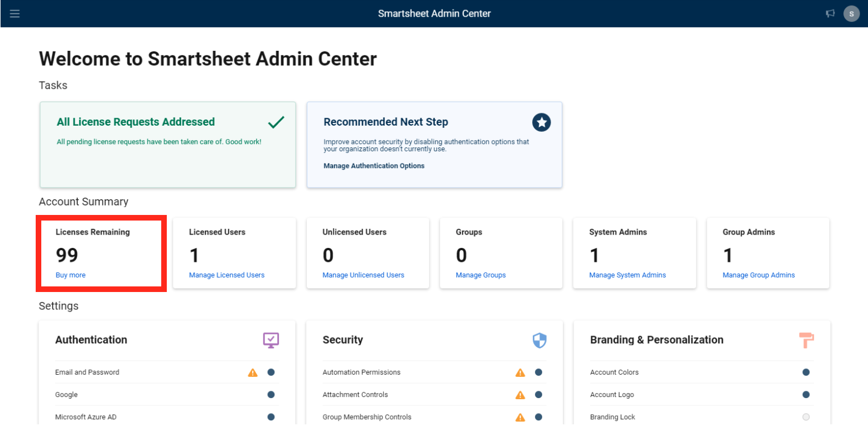Click the status dot for Account Logo
The image size is (868, 426).
coord(806,395)
